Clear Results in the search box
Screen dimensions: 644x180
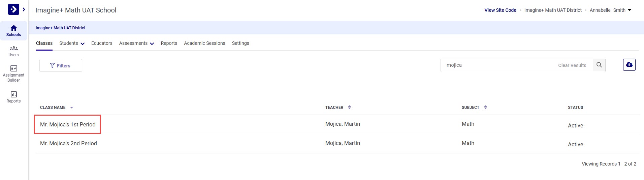[572, 65]
